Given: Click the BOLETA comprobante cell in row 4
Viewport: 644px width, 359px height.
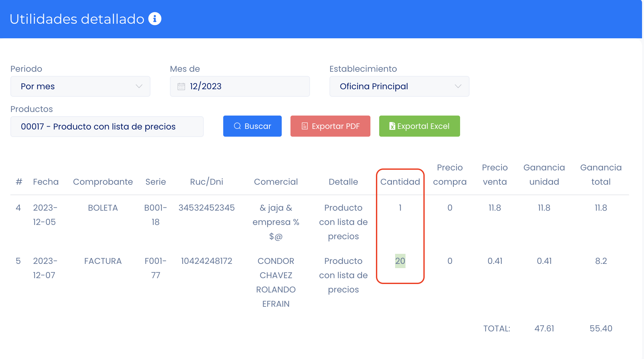Looking at the screenshot, I should 103,208.
